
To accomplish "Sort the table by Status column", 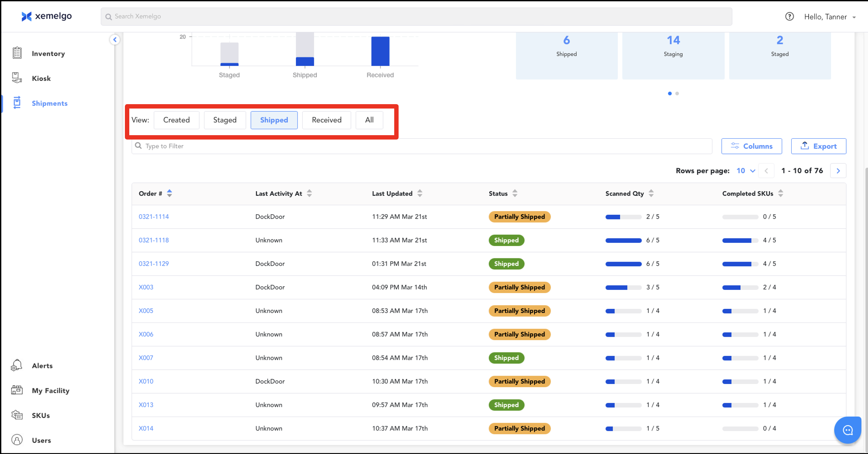I will [x=515, y=194].
